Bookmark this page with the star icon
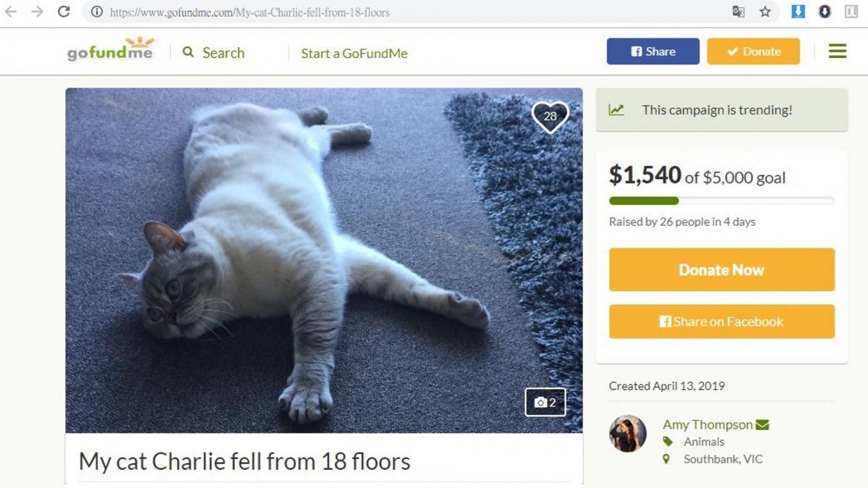 [x=765, y=12]
